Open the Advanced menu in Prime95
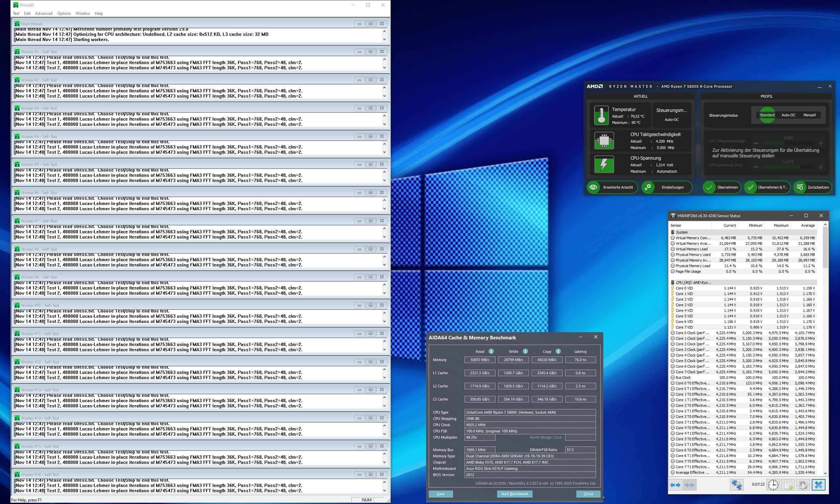 (x=44, y=13)
